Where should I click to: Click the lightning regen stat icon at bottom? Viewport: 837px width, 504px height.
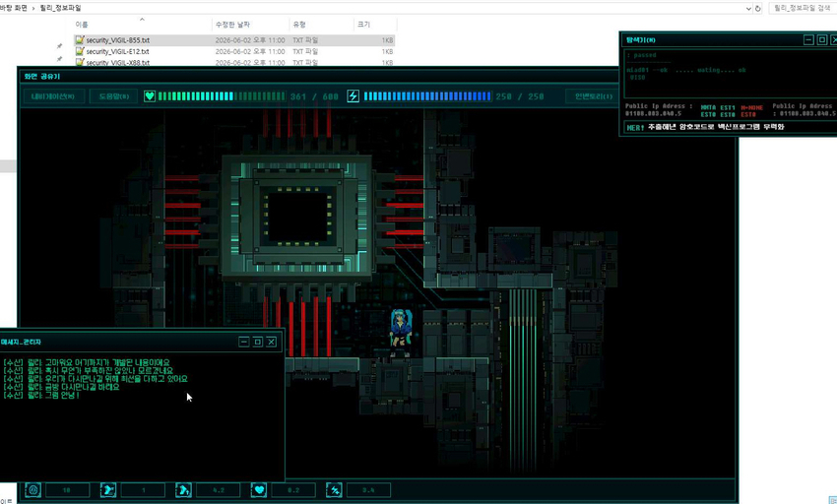click(334, 489)
